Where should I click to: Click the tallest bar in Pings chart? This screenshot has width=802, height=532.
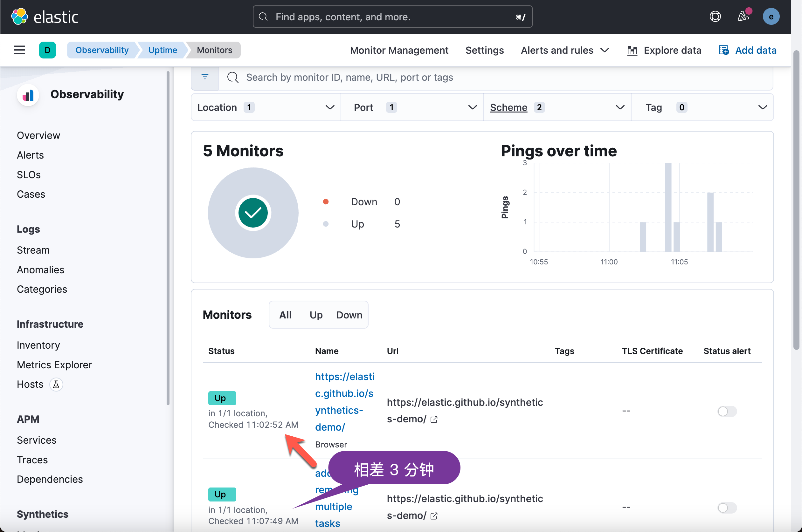[x=668, y=207]
